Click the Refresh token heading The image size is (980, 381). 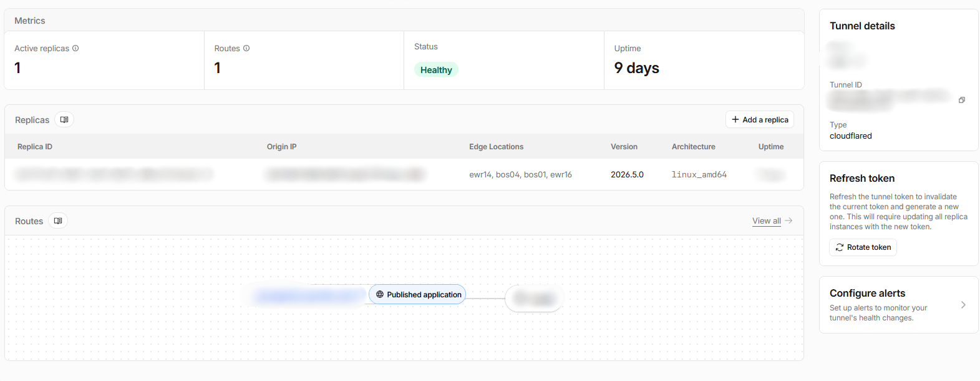[862, 178]
